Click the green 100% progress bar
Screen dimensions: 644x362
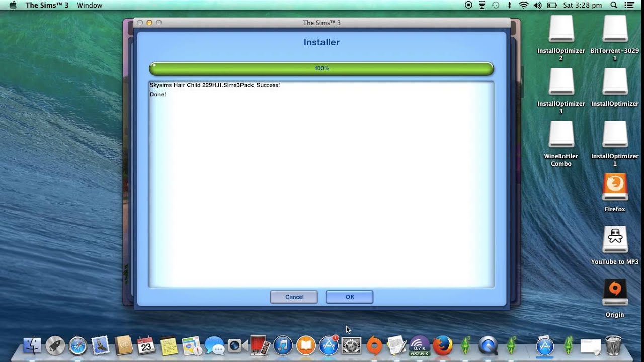pos(321,68)
